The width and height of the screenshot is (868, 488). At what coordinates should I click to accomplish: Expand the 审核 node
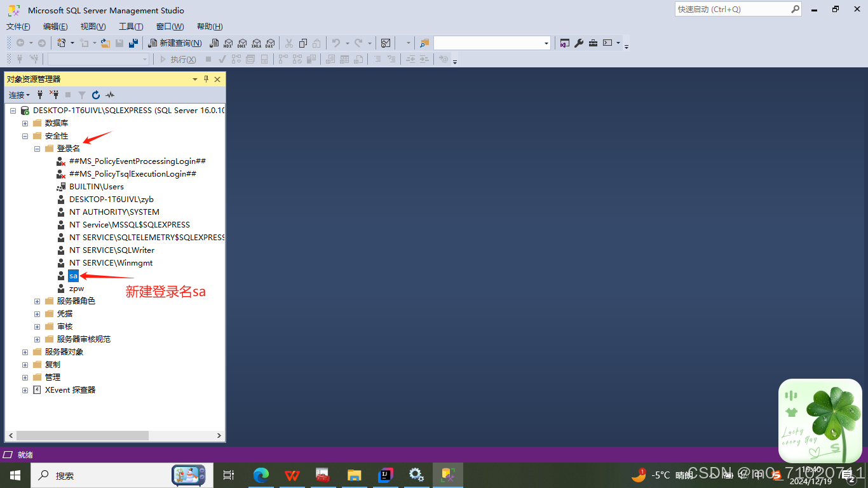point(37,327)
